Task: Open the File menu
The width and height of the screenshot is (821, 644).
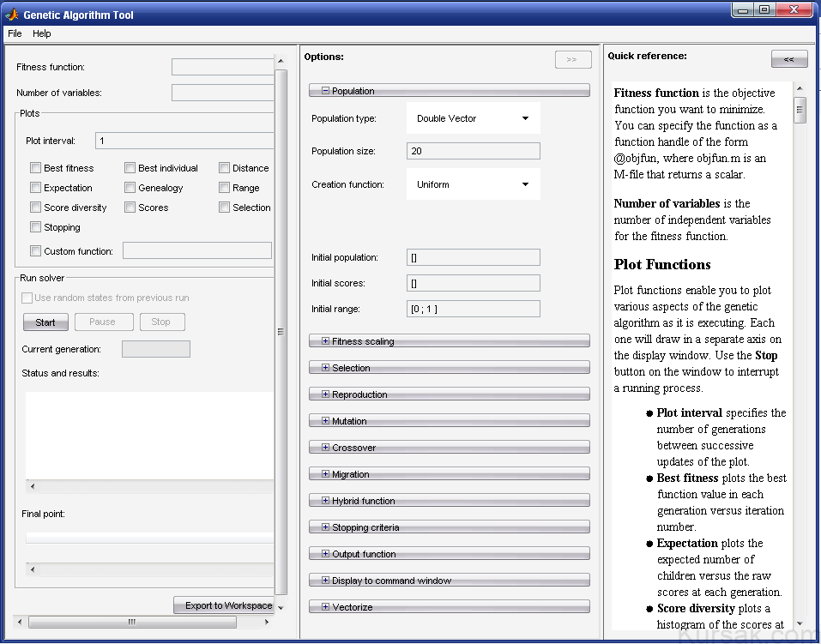Action: pos(15,33)
